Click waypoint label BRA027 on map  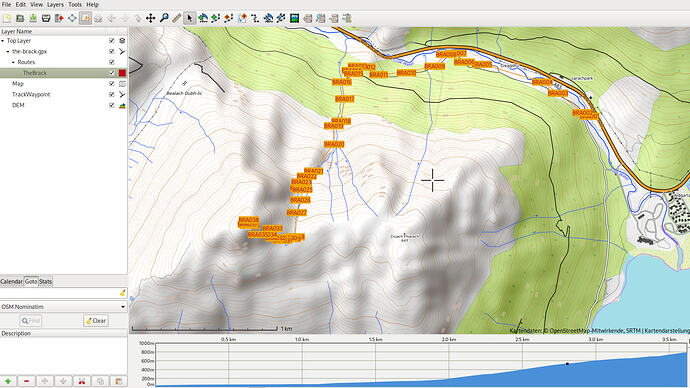tap(297, 212)
